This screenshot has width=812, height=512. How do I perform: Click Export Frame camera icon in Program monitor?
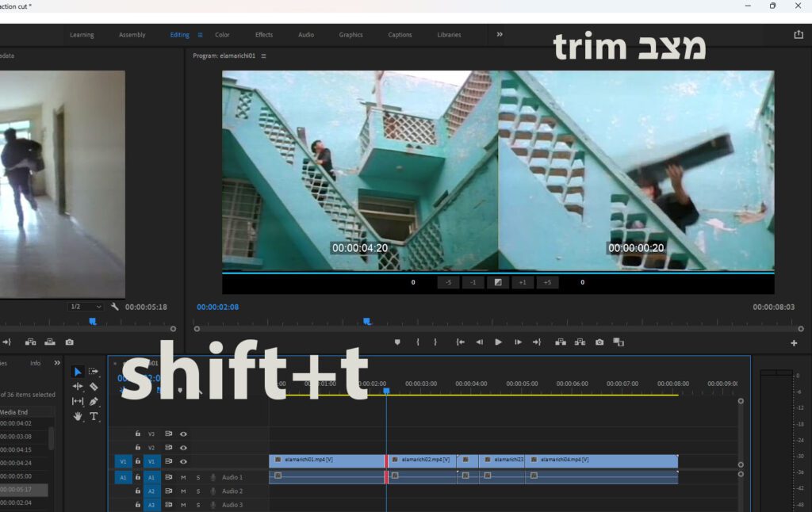pos(599,342)
